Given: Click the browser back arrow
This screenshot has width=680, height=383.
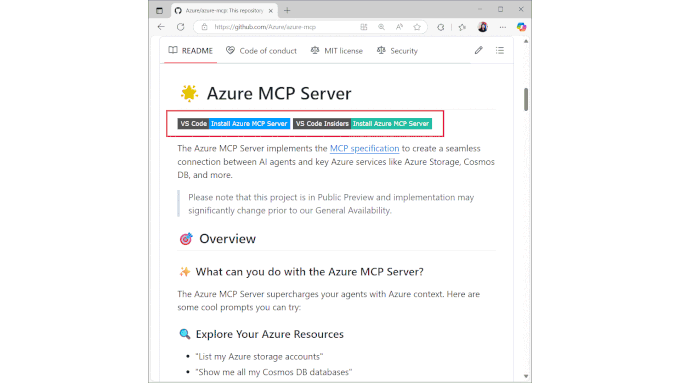Looking at the screenshot, I should point(161,27).
